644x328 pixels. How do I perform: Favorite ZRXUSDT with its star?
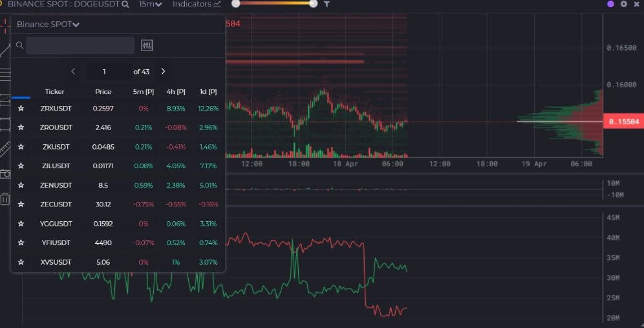[x=21, y=108]
